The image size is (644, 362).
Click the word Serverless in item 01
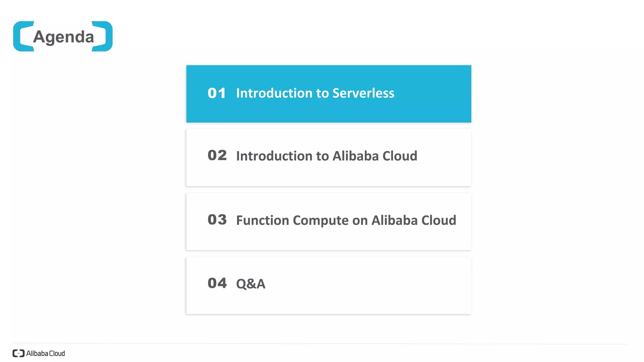(363, 93)
